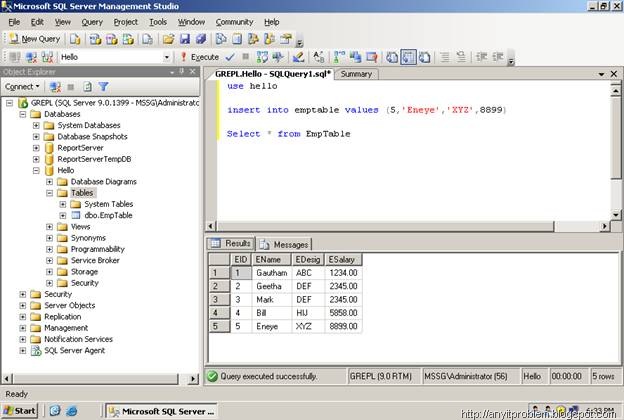This screenshot has height=420, width=624.
Task: Open the Windows Start button
Action: [x=20, y=411]
